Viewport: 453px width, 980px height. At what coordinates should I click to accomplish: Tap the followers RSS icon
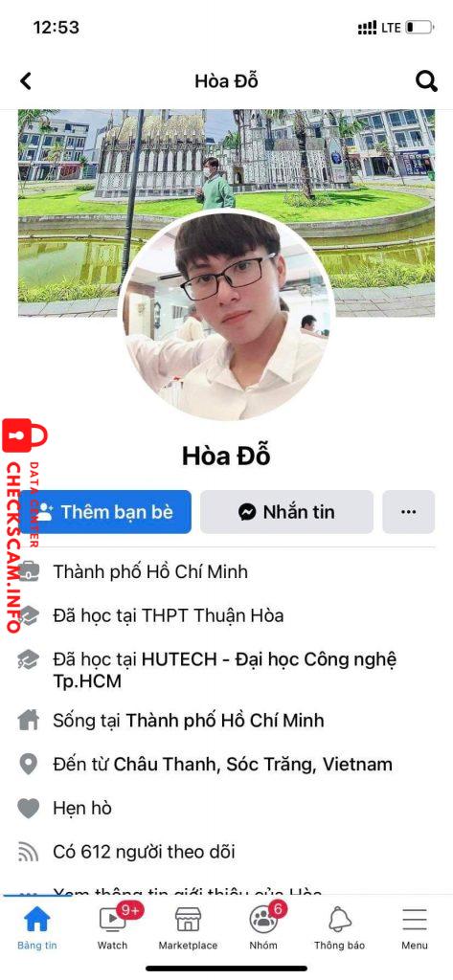[x=28, y=852]
